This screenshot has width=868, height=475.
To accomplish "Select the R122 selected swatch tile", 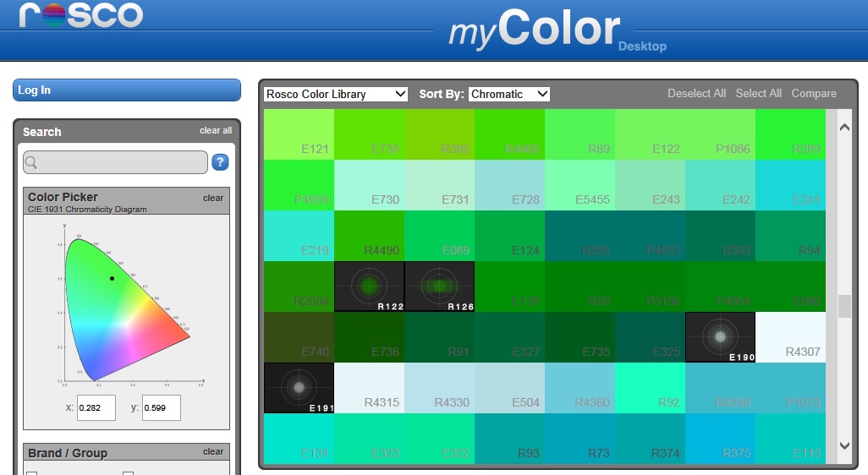I will pos(369,287).
